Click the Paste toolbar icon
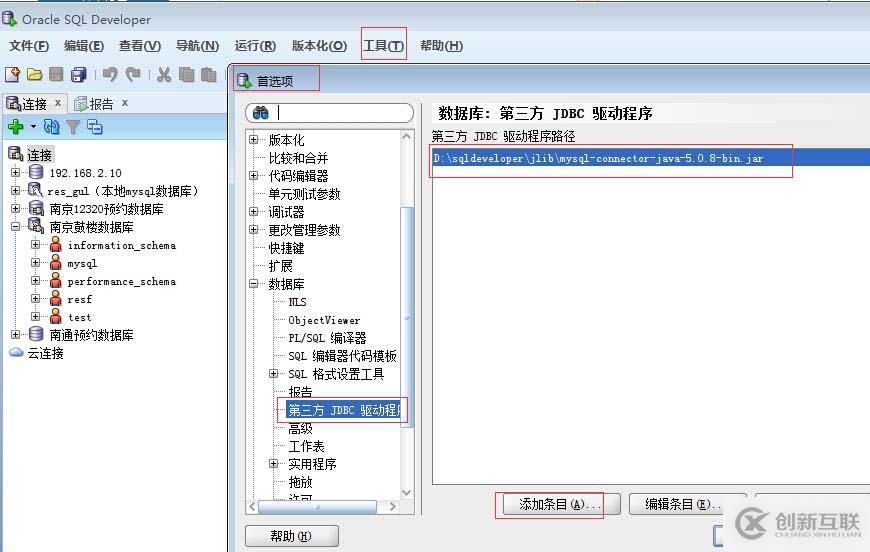The image size is (870, 552). coord(209,74)
